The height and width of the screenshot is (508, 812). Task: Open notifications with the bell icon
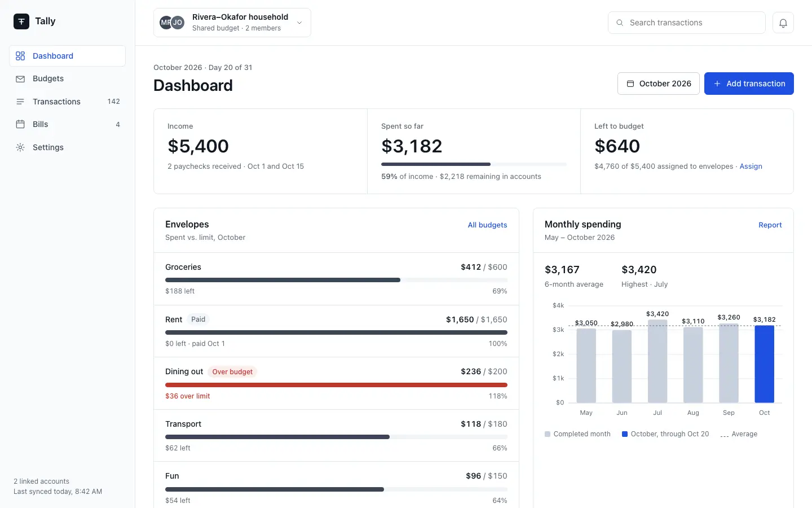(783, 23)
